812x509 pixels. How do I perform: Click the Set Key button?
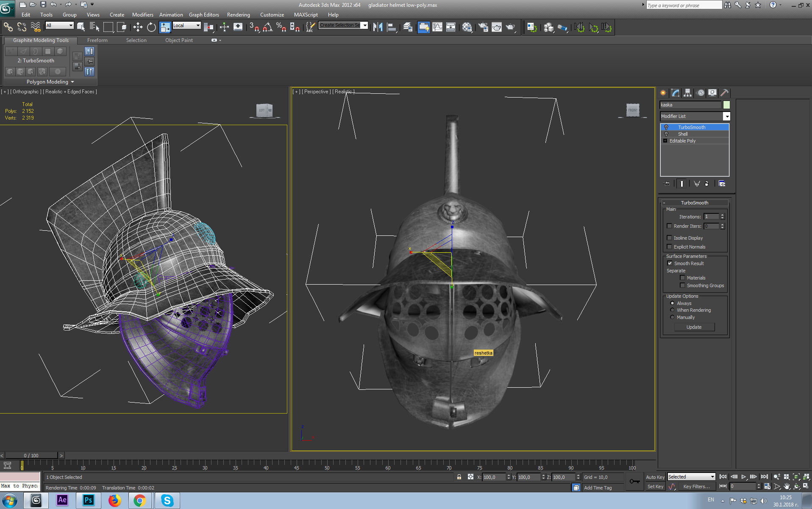click(x=655, y=487)
